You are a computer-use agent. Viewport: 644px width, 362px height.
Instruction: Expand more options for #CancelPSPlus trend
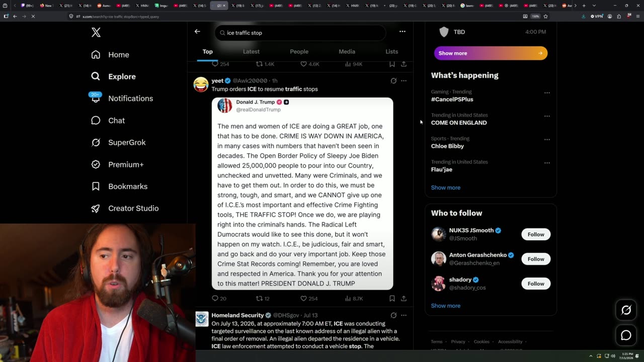[x=547, y=93]
